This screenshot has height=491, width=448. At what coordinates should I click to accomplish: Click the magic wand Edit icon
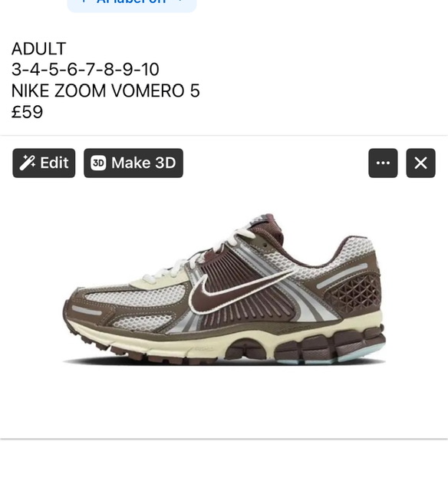tap(27, 163)
